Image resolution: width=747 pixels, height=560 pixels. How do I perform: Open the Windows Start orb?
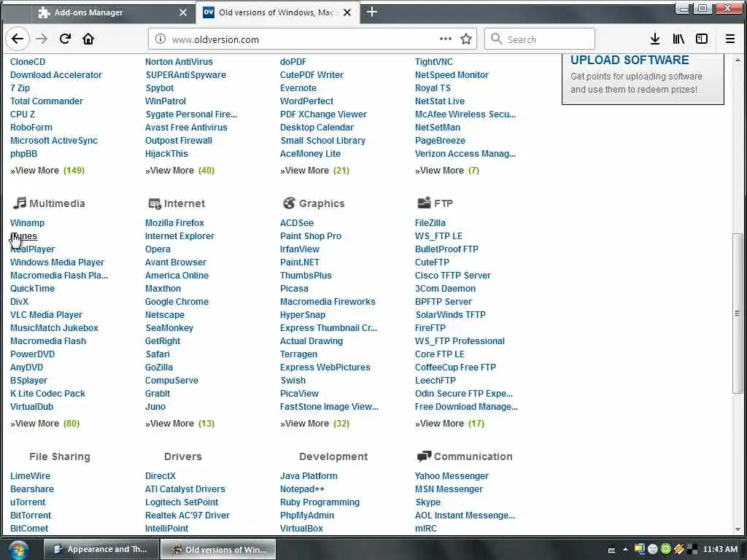[x=18, y=550]
